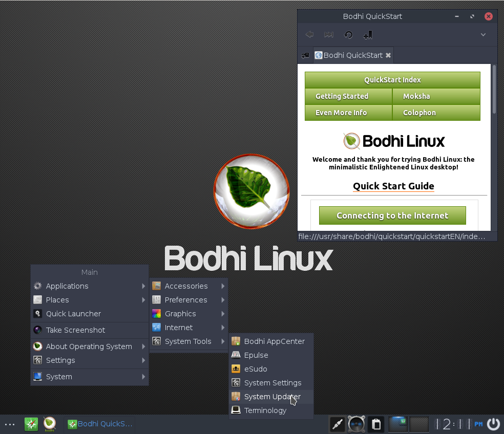The image size is (504, 434).
Task: Expand the System submenu arrow
Action: coord(143,377)
